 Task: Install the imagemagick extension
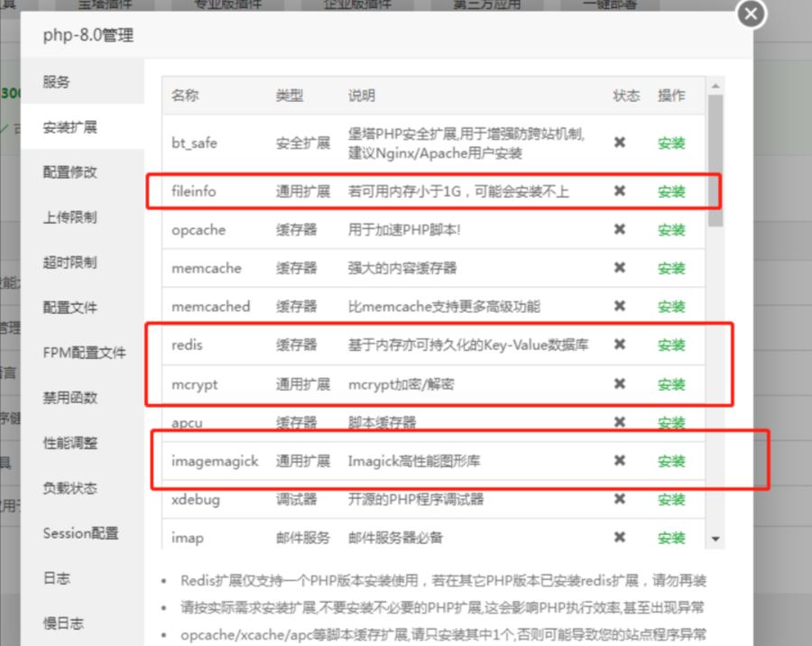tap(671, 461)
